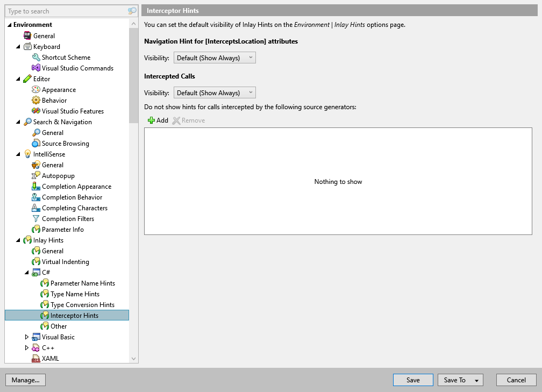Click the Manage... button
This screenshot has height=392, width=542.
click(26, 380)
